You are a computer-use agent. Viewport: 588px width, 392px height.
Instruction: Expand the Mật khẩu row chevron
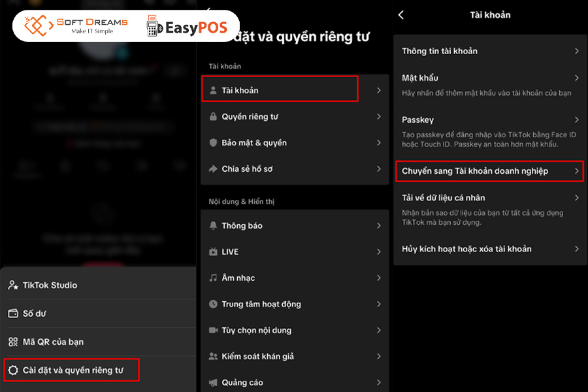(x=576, y=78)
